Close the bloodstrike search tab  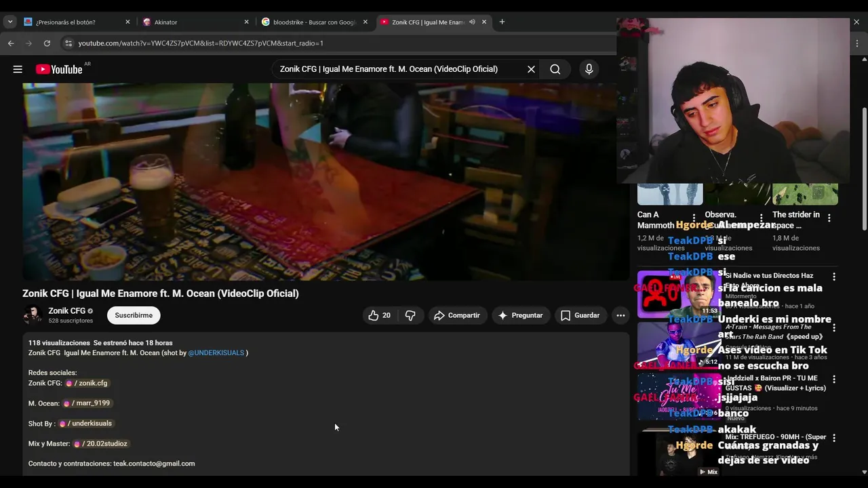pyautogui.click(x=365, y=22)
